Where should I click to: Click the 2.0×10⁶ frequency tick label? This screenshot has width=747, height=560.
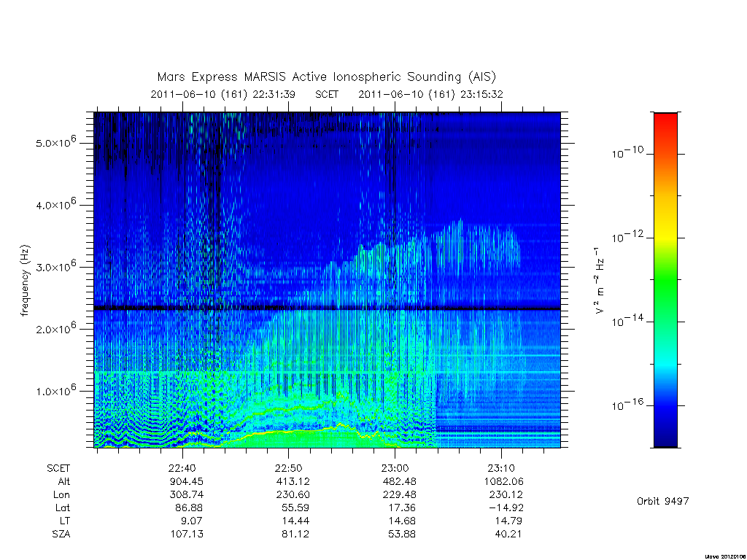click(56, 328)
